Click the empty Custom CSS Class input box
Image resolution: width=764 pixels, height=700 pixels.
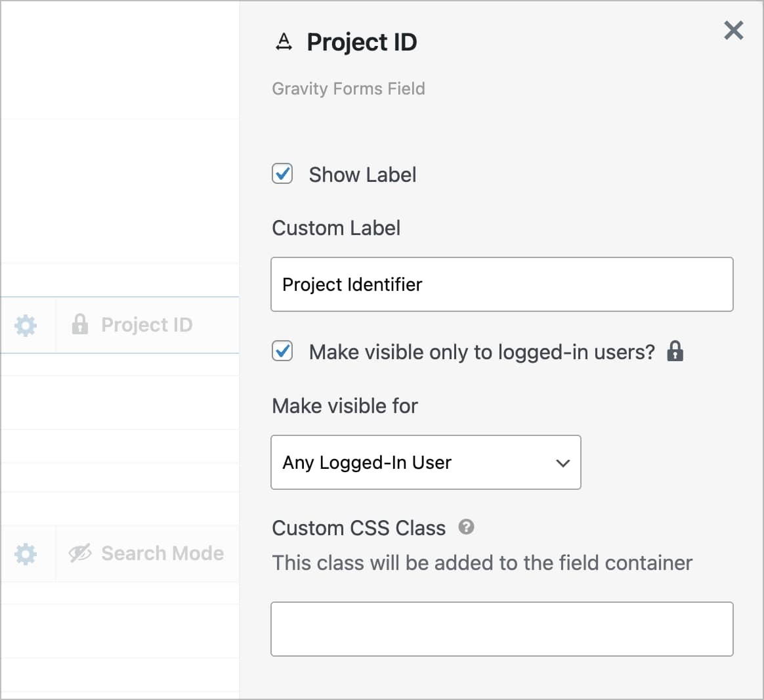pos(501,628)
